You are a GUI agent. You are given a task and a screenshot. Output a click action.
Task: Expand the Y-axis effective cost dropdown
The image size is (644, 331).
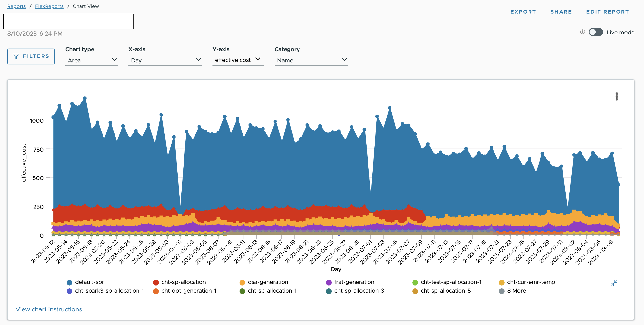[x=238, y=60]
